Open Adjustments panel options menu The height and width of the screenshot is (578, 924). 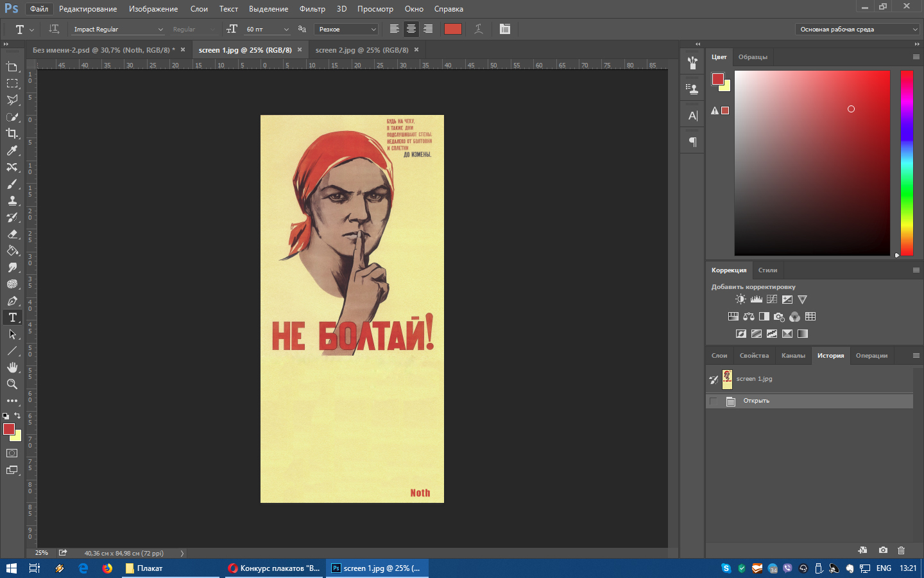pos(916,270)
